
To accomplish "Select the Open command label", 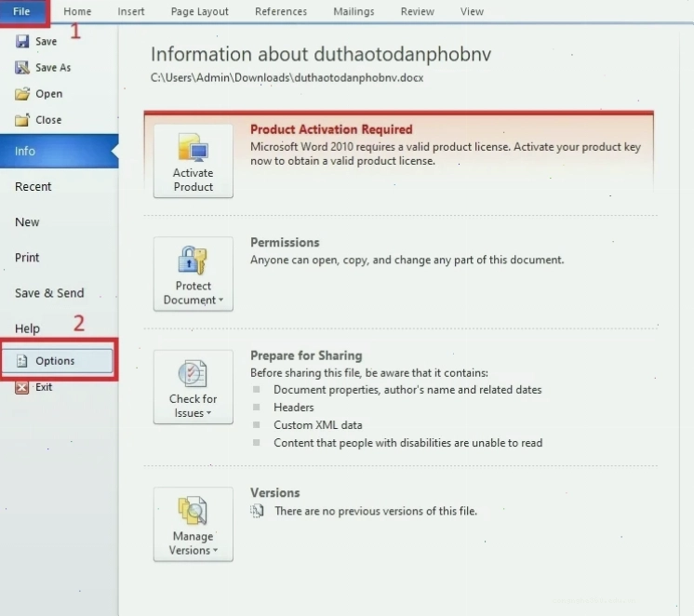I will (x=49, y=94).
